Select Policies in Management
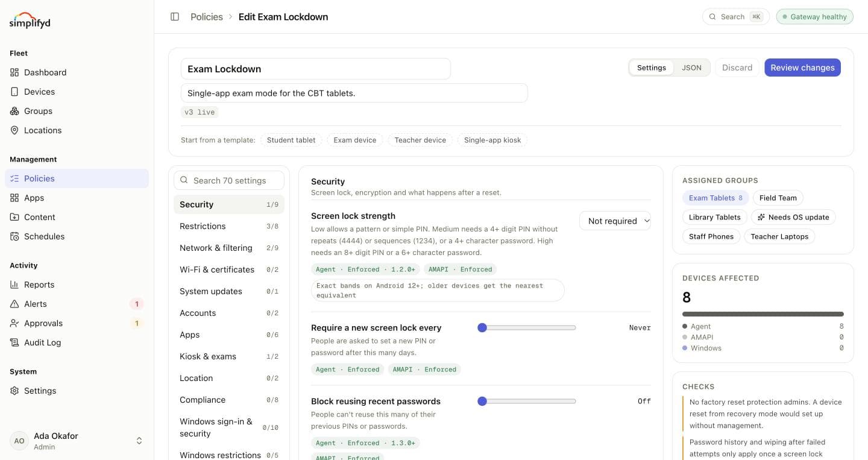868x460 pixels. pos(77,178)
